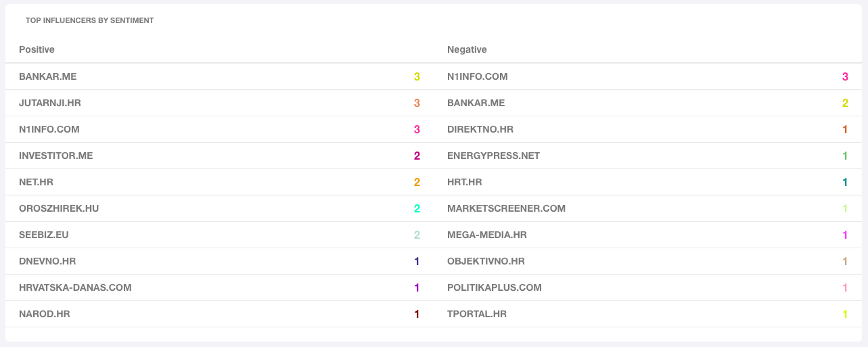
Task: Select N1INFO.COM under the Positive column
Action: click(49, 129)
